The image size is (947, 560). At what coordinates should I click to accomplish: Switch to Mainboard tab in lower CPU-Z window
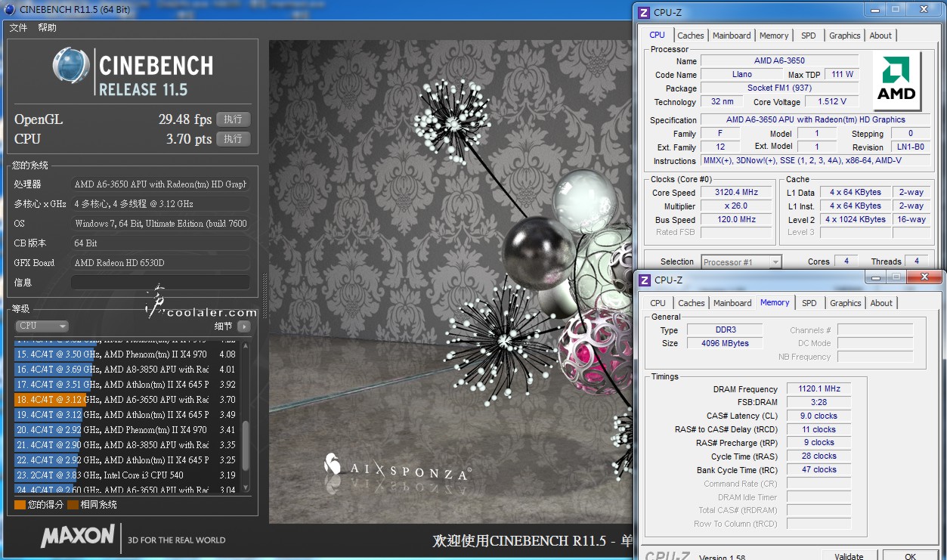click(x=732, y=303)
